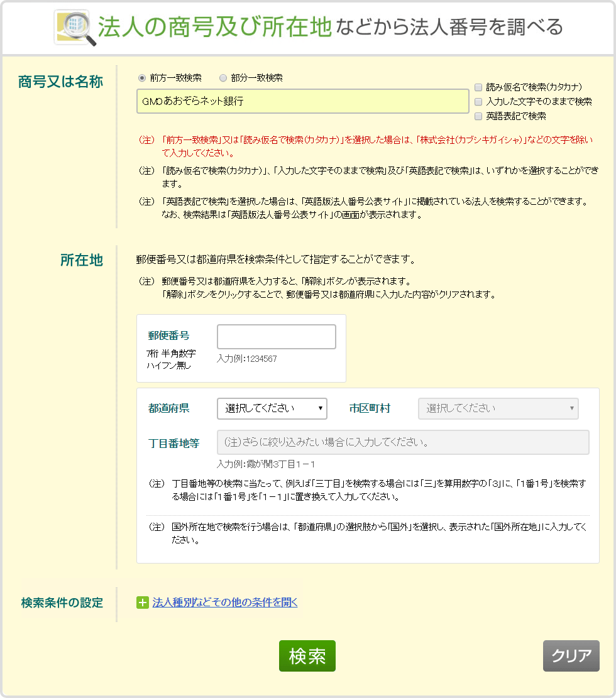
Task: Click the name field containing GMOあおぞらネット銀行
Action: tap(302, 101)
